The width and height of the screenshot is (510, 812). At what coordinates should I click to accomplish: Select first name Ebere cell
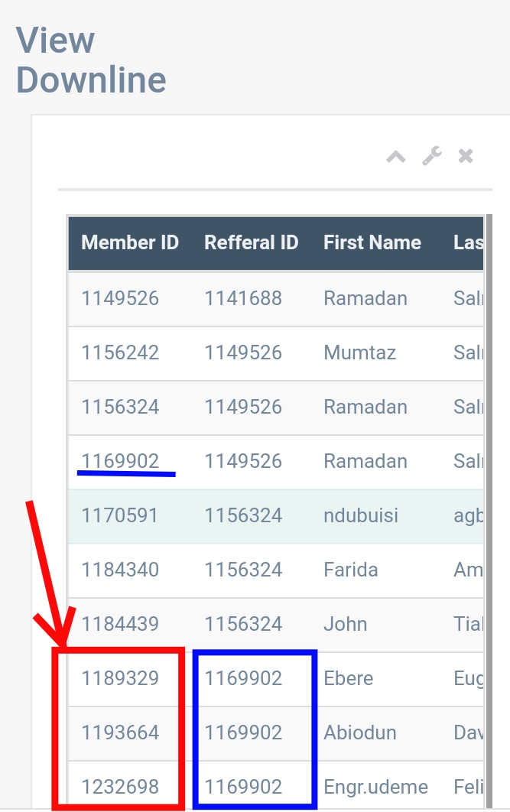[x=349, y=678]
